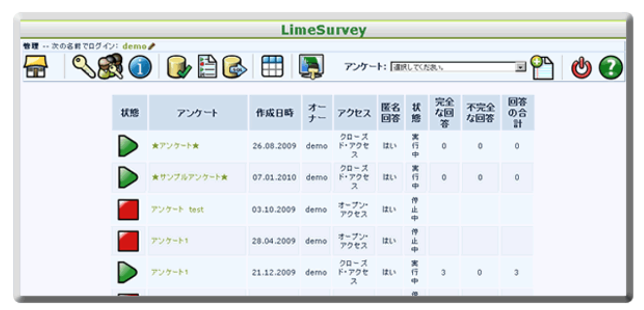Click the SQL database backup icon

(234, 68)
